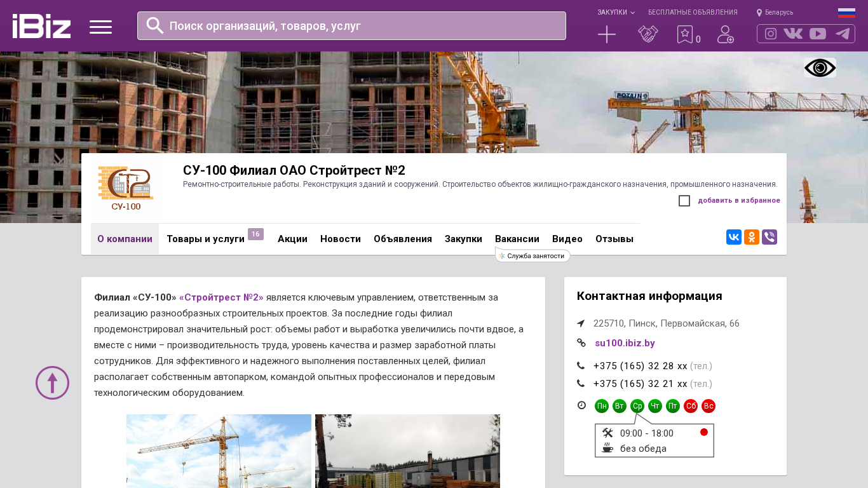868x488 pixels.
Task: Open the Telegram icon in header
Action: 843,34
